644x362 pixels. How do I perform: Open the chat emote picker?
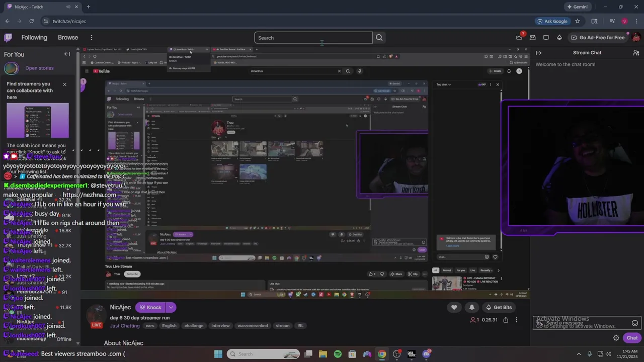coord(635,323)
